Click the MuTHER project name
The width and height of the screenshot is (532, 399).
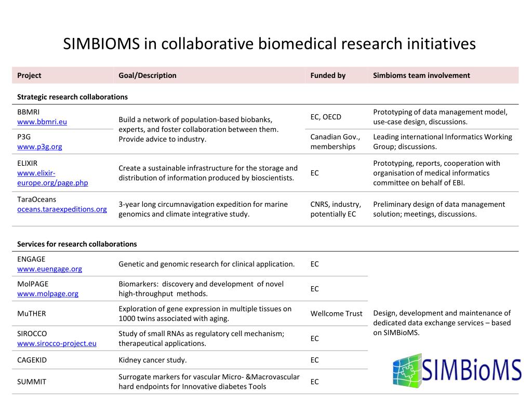[32, 313]
